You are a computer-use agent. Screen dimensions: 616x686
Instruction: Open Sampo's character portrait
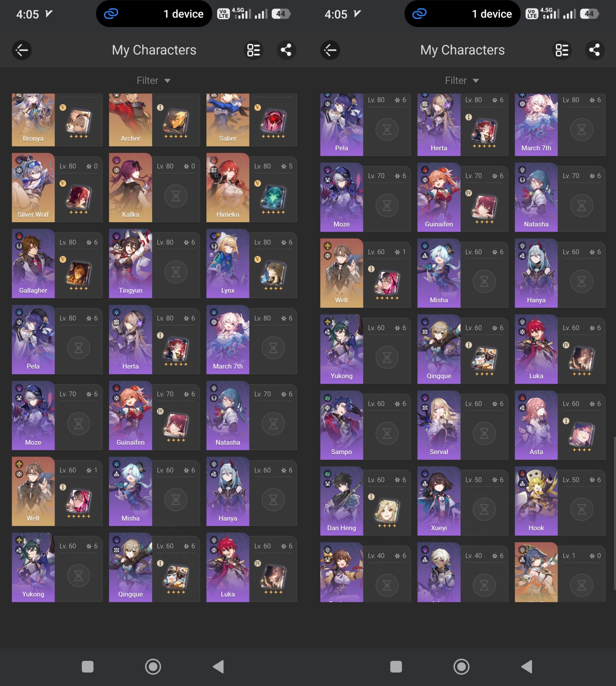[341, 425]
